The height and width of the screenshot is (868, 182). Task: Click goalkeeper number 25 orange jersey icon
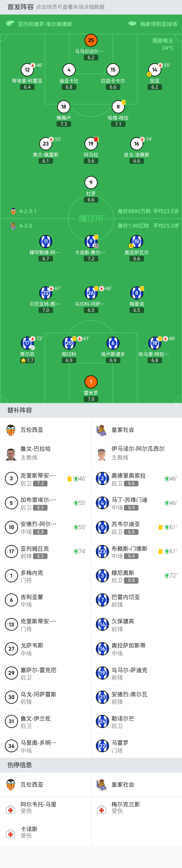pyautogui.click(x=91, y=41)
